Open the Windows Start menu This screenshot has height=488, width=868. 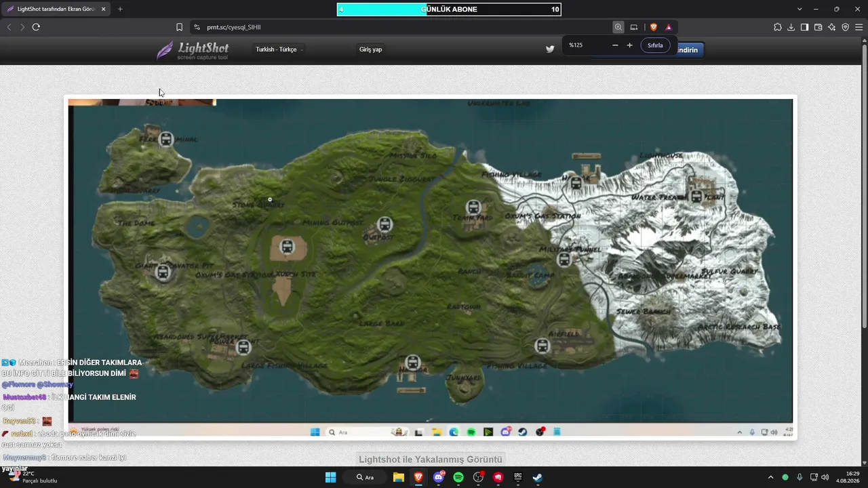[330, 477]
